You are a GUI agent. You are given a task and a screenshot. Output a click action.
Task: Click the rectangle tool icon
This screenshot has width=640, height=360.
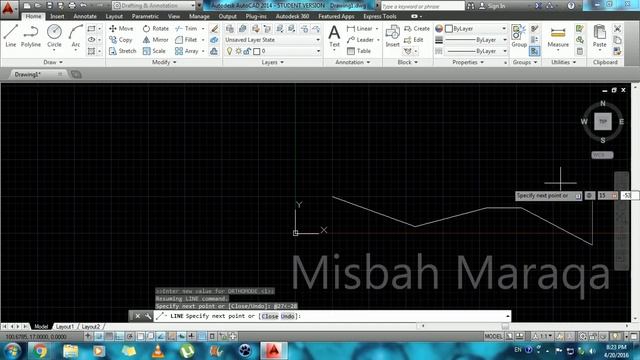pos(91,29)
